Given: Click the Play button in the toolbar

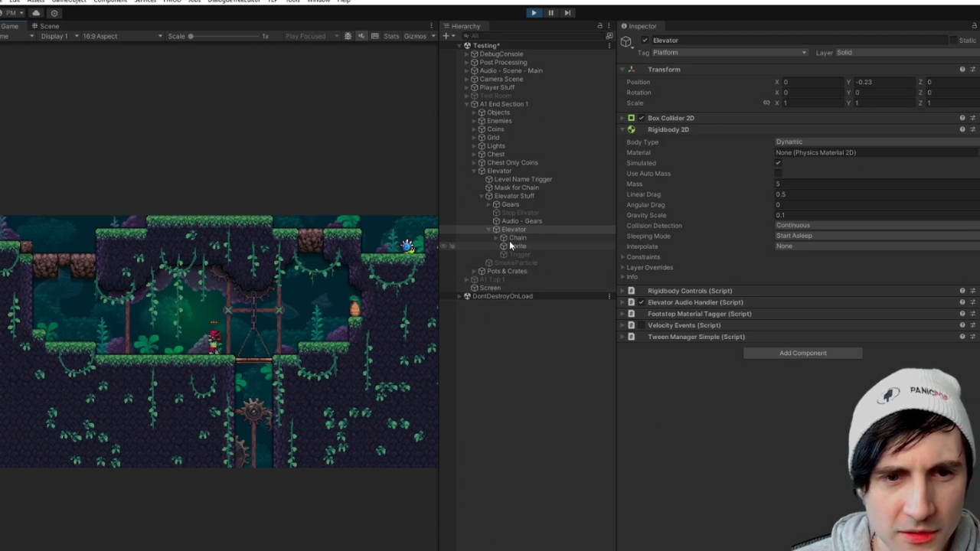Looking at the screenshot, I should 534,12.
